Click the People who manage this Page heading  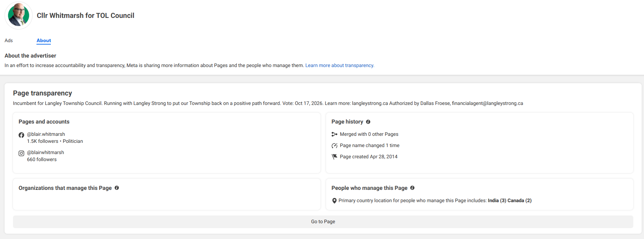click(370, 188)
